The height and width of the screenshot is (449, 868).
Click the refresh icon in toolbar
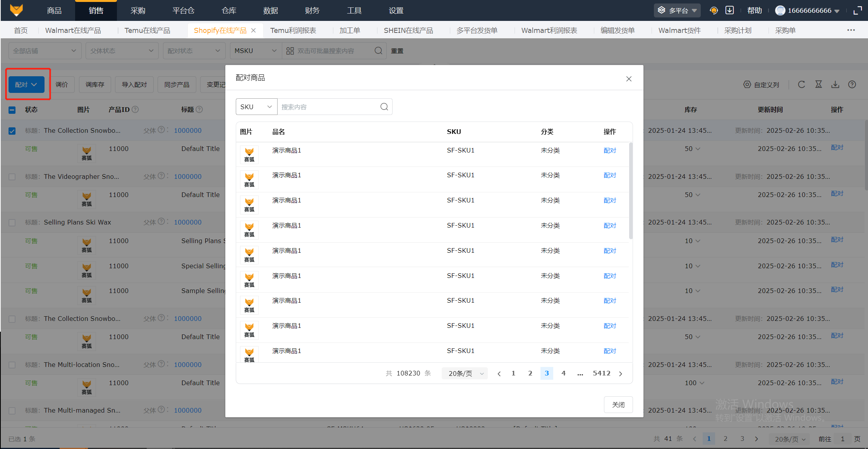[x=801, y=84]
